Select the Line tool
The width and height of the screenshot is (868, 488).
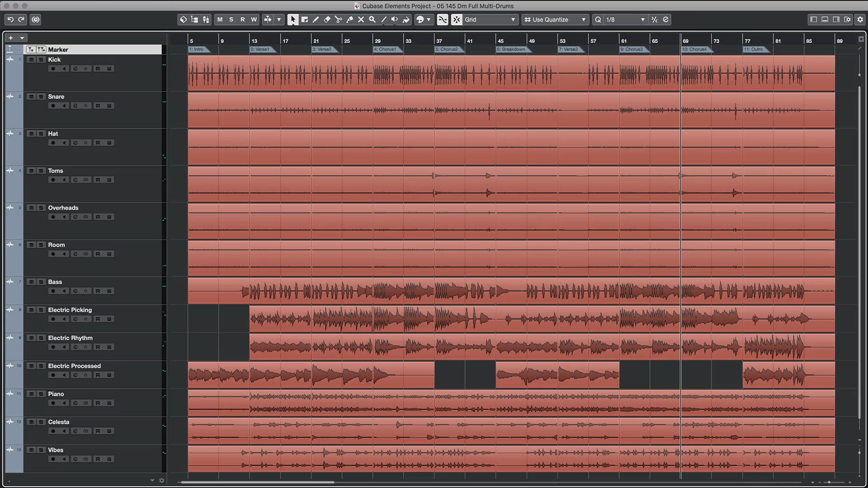pyautogui.click(x=383, y=19)
